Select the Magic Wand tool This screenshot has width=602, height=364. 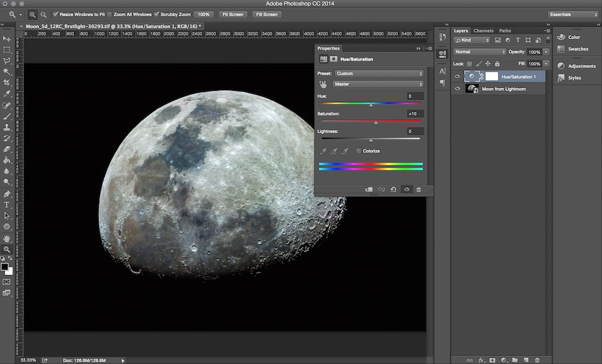[x=7, y=72]
